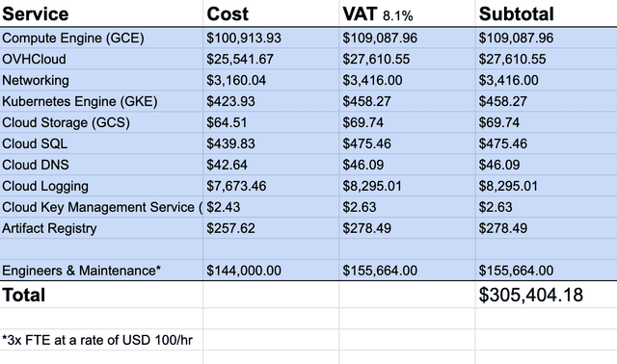This screenshot has height=364, width=617.
Task: Select Compute Engine subtotal $109,087.96
Action: tap(547, 38)
